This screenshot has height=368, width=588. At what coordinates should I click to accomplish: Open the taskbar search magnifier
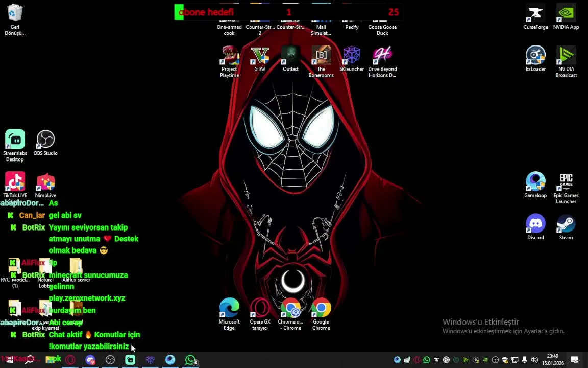click(29, 360)
